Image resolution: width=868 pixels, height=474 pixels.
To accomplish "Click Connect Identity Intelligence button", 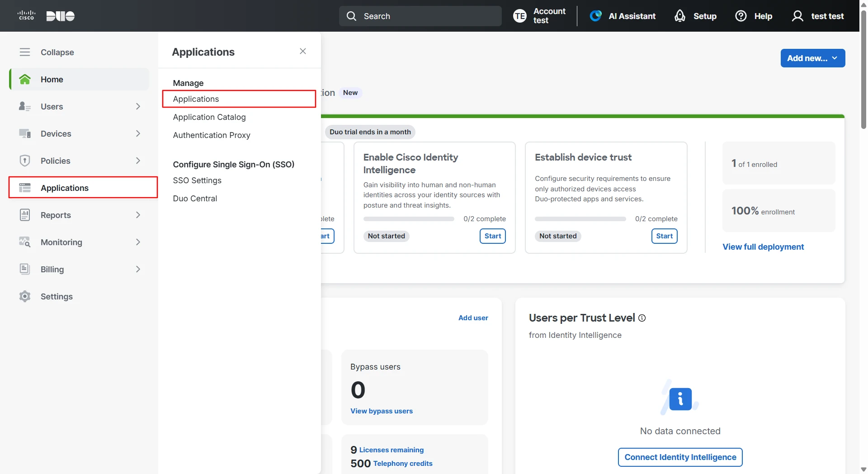I will click(680, 457).
